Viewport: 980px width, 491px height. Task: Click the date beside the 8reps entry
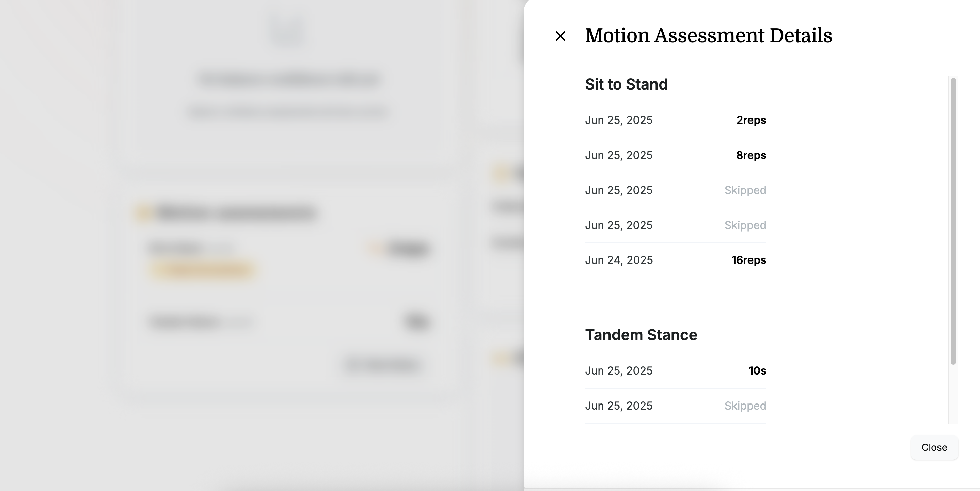[619, 155]
